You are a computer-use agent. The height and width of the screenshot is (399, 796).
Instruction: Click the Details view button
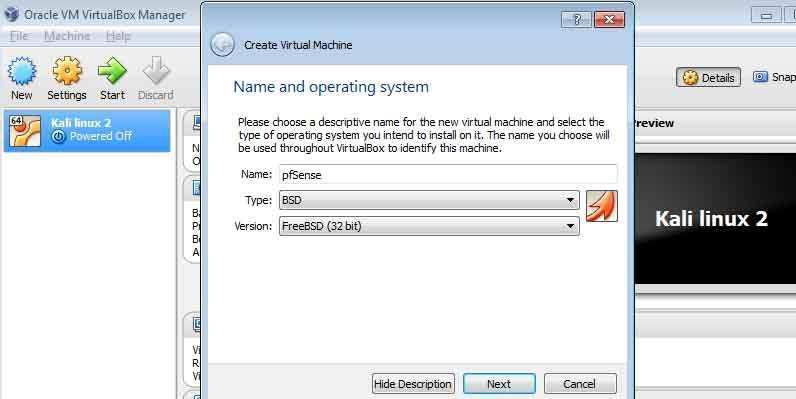(x=708, y=77)
